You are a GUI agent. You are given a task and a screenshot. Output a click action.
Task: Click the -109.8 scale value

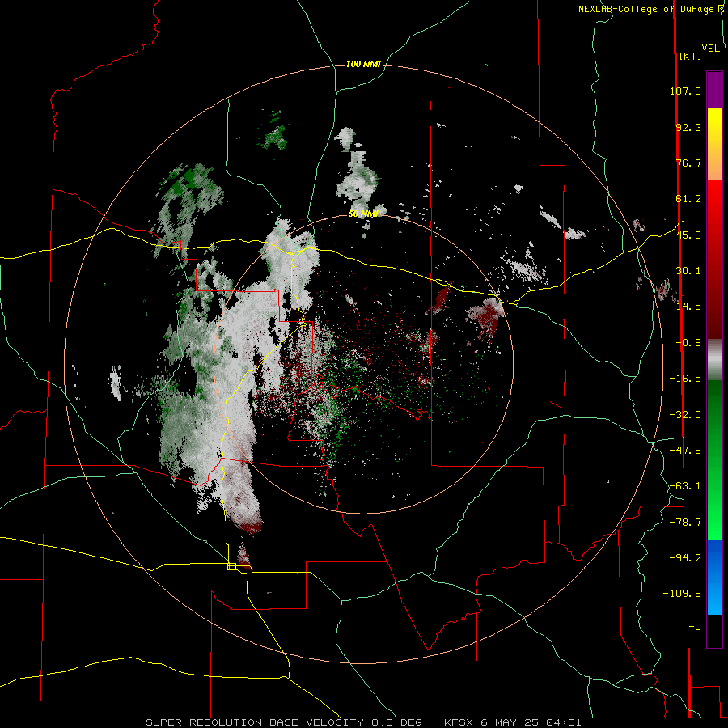coord(682,594)
